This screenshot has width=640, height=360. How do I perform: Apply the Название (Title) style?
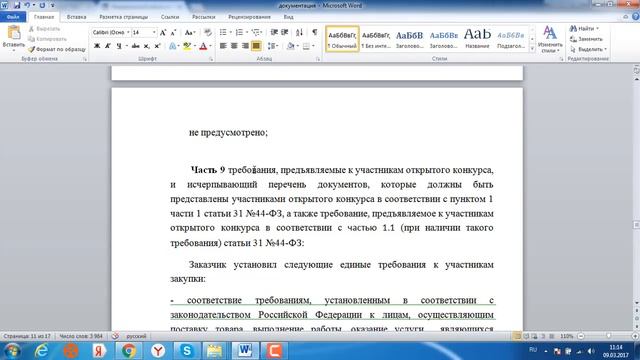(477, 39)
